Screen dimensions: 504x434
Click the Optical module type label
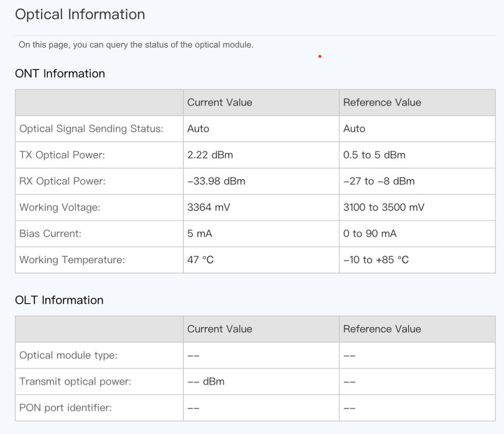click(68, 355)
